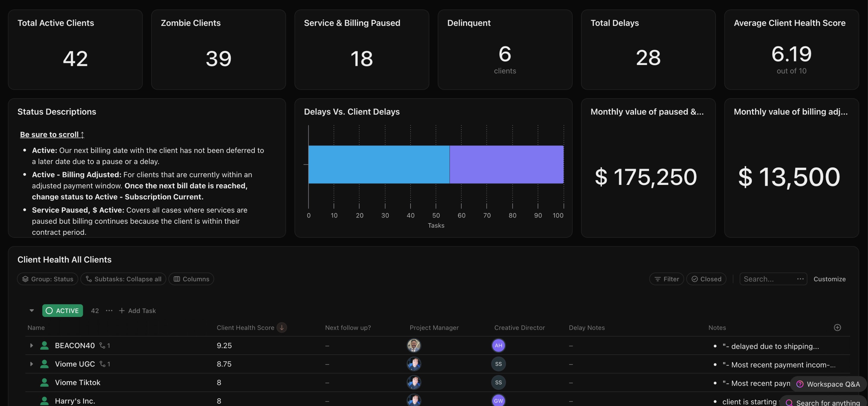Viewport: 868px width, 406px height.
Task: Expand the Viome UGC row subtasks
Action: pos(31,364)
